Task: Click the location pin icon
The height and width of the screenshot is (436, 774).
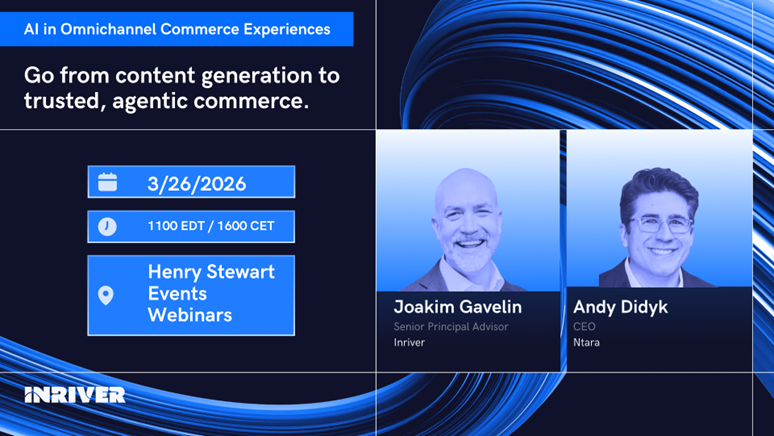Action: coord(106,295)
